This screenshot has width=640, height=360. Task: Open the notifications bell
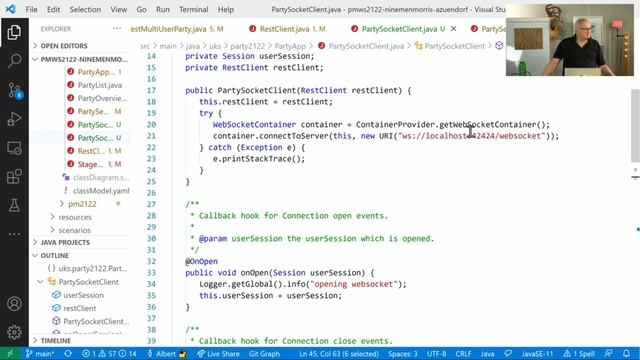(x=627, y=354)
